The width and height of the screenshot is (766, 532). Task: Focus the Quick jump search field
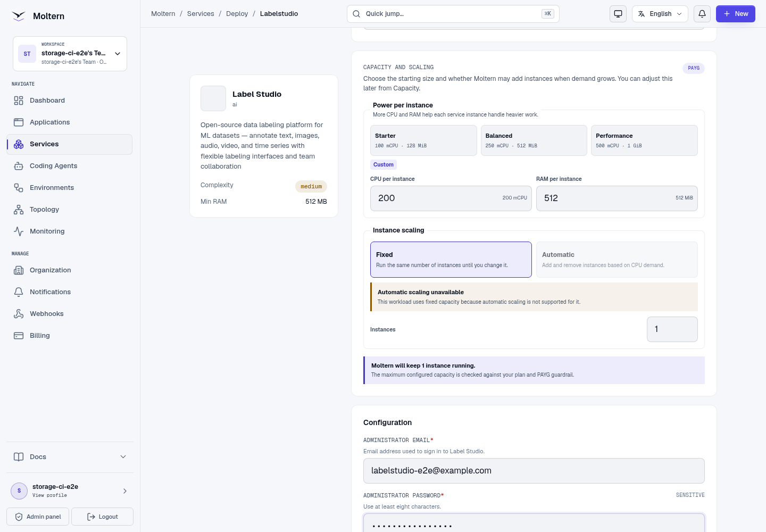click(453, 14)
